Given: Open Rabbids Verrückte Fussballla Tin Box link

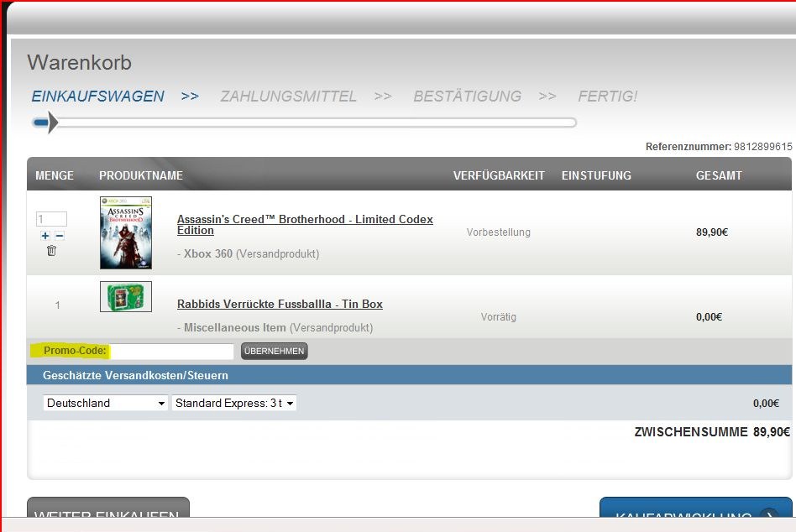Looking at the screenshot, I should [x=280, y=305].
